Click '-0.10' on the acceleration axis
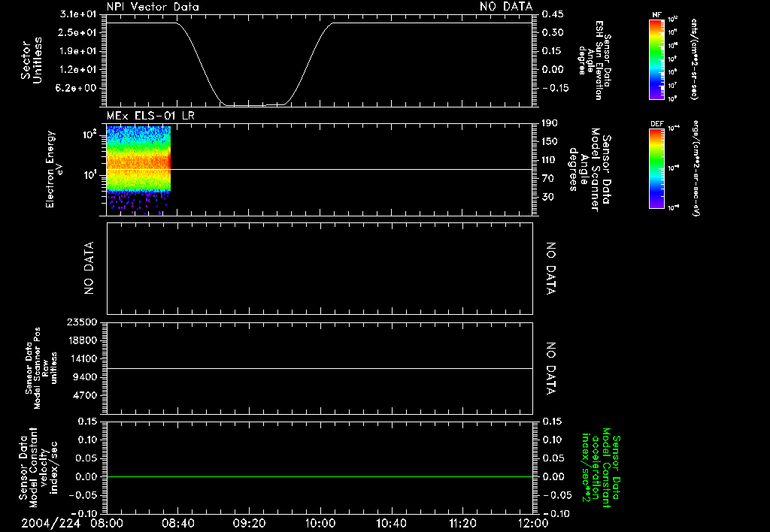 coord(555,514)
